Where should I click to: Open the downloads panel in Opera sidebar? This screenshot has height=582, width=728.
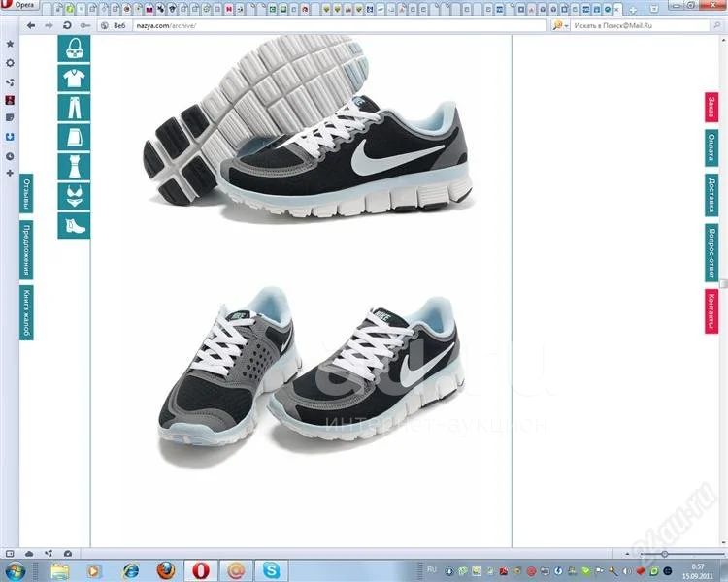10,137
